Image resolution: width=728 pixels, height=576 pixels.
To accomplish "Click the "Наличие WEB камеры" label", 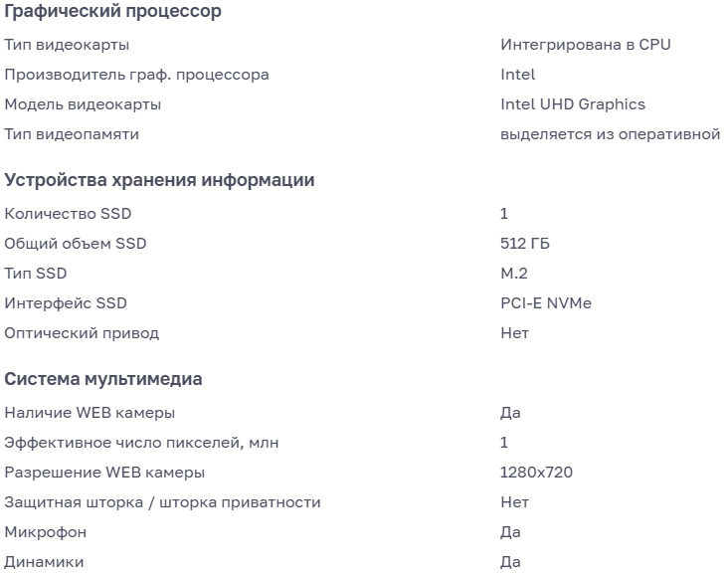I will (90, 413).
